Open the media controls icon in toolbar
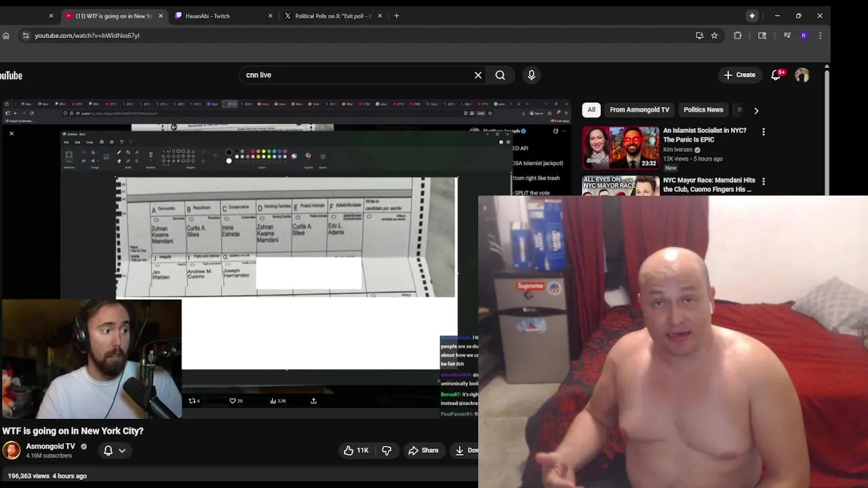Screen dimensions: 868x488 click(x=787, y=35)
